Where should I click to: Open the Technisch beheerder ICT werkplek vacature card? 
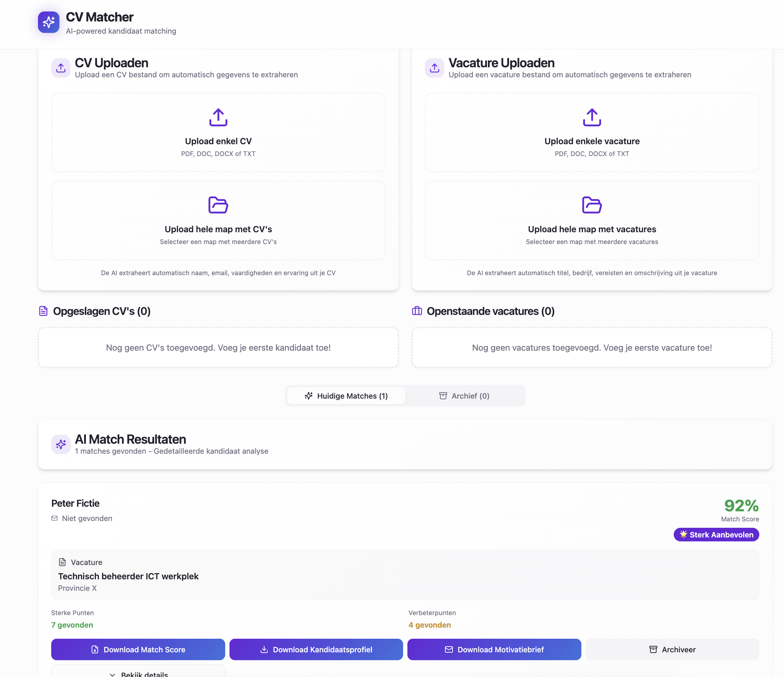[405, 575]
